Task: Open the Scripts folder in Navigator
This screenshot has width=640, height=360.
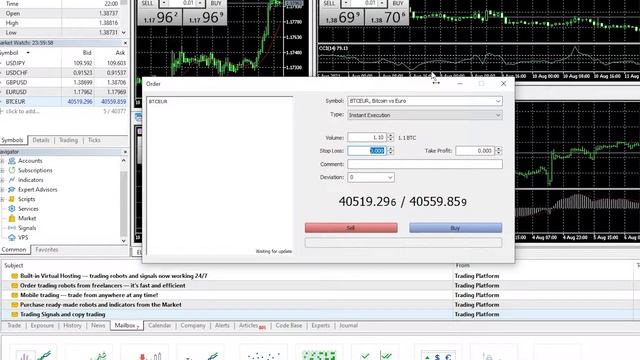Action: 27,199
